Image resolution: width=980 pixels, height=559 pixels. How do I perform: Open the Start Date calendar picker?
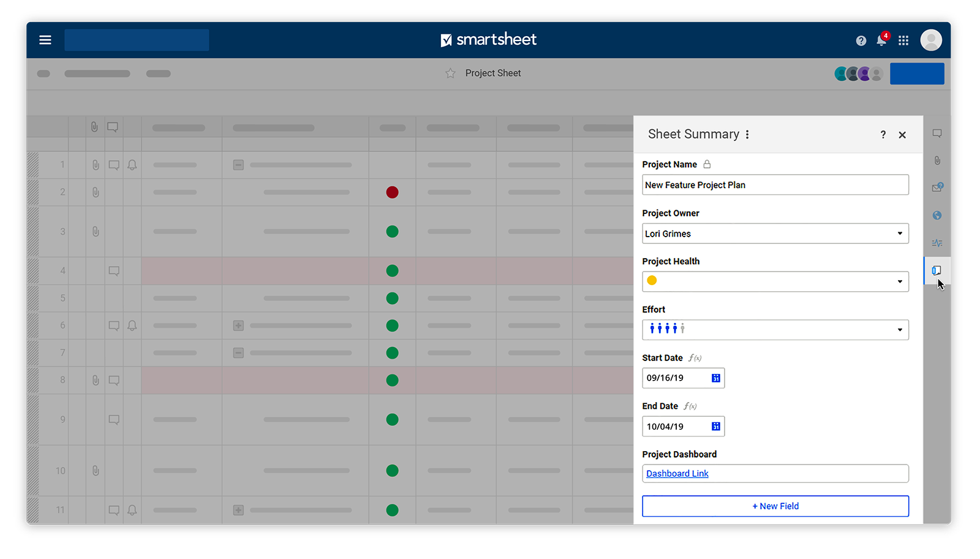[716, 378]
